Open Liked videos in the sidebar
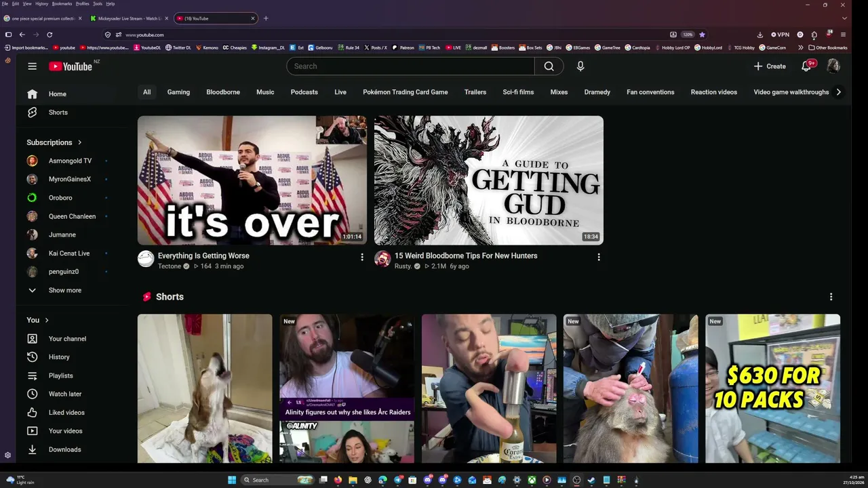This screenshot has width=868, height=488. [66, 412]
